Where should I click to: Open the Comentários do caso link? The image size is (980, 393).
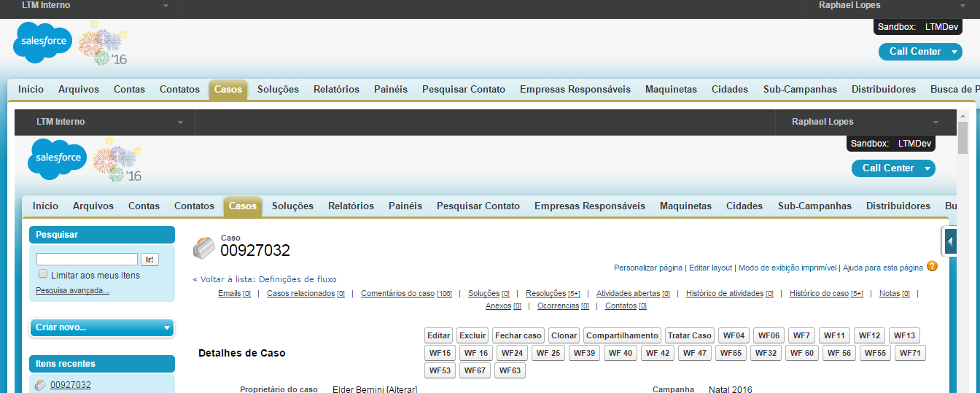coord(406,294)
